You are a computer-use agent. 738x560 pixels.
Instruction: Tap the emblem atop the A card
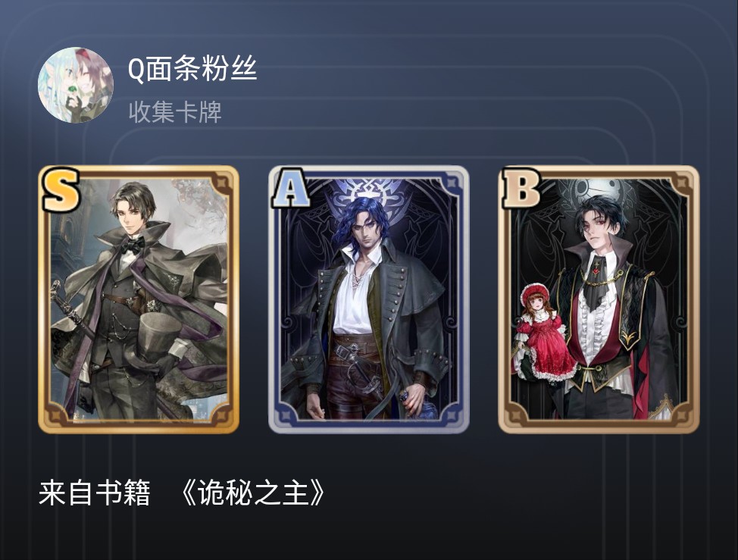coord(368,192)
